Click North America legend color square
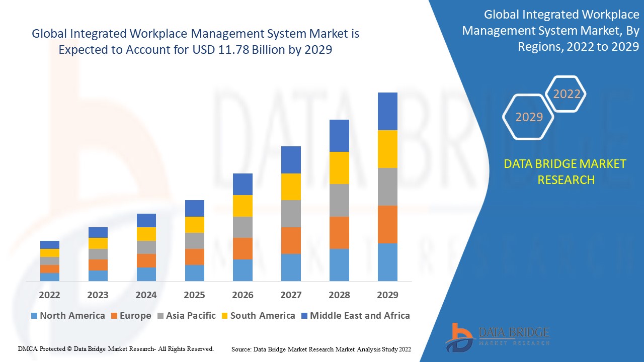The image size is (644, 362). click(x=34, y=316)
